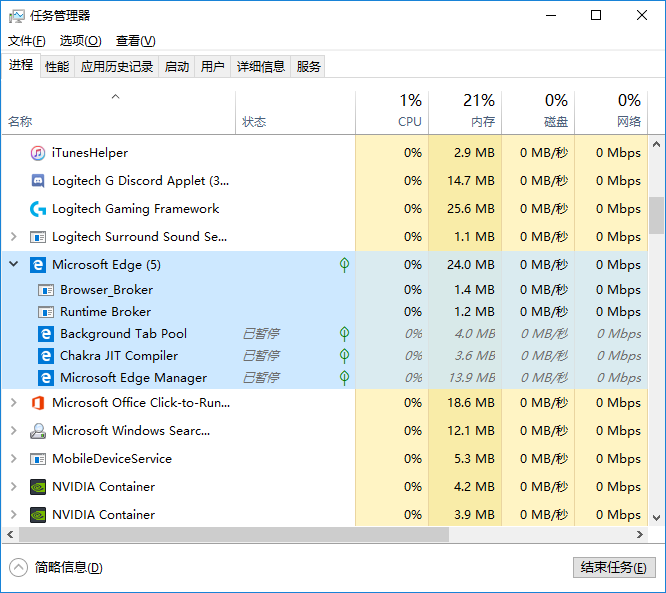This screenshot has height=593, width=666.
Task: Click the horizontal scrollbar thumb
Action: [x=234, y=535]
